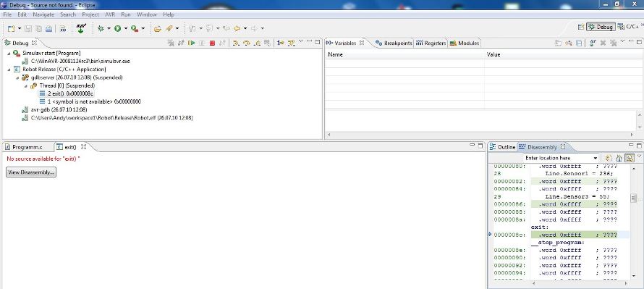This screenshot has width=644, height=289.
Task: Open the Run menu
Action: [126, 14]
